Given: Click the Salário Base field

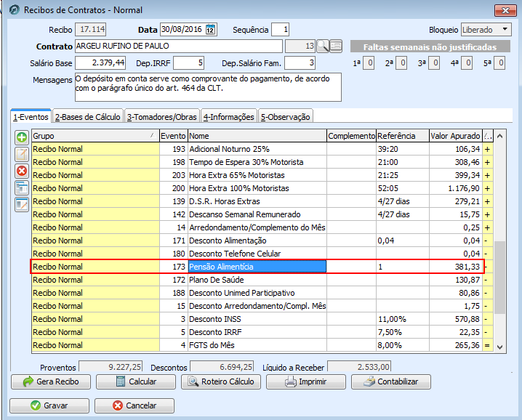Looking at the screenshot, I should pyautogui.click(x=100, y=63).
